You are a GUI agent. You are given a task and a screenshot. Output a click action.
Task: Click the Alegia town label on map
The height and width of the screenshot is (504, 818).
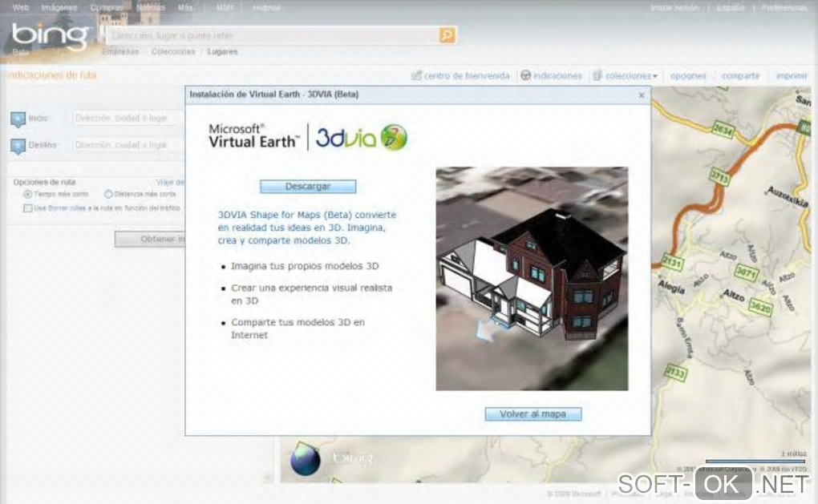click(671, 286)
